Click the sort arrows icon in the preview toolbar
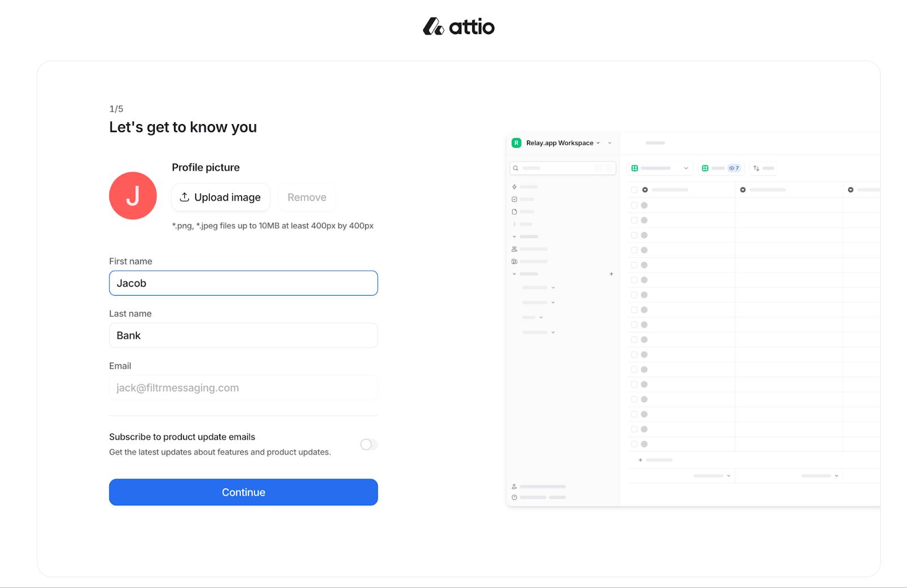Screen dimensions: 907x588 (x=756, y=168)
